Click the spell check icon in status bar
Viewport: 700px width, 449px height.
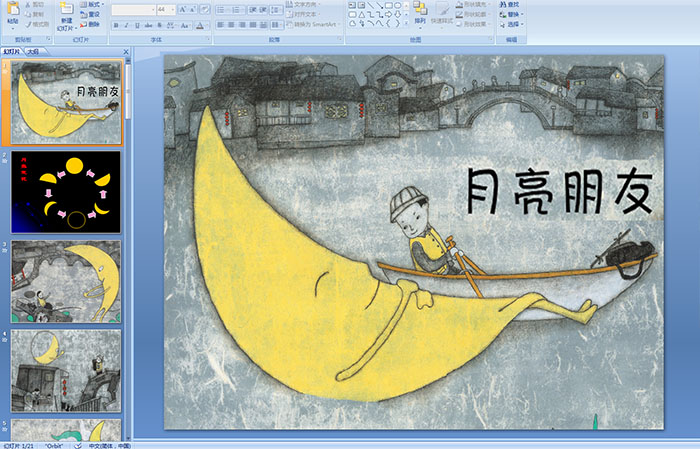pos(78,445)
